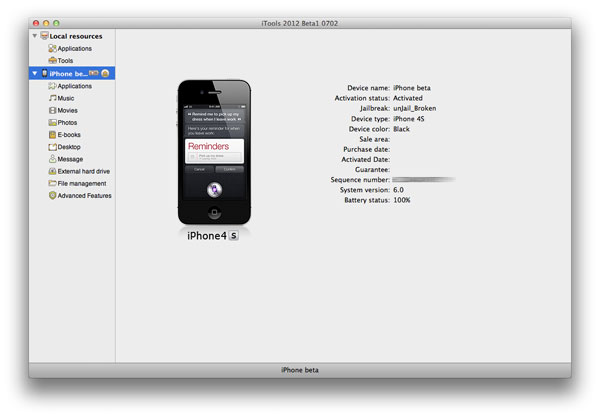Open the E-books icon

tap(52, 135)
